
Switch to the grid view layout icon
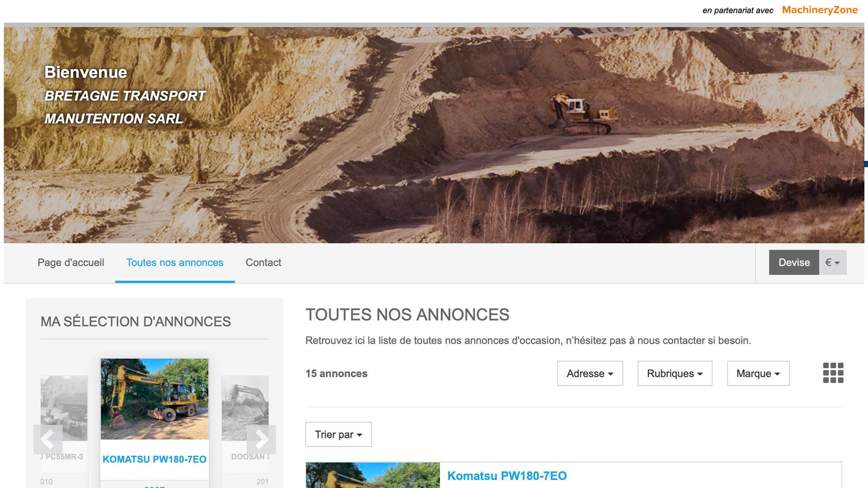[x=833, y=373]
